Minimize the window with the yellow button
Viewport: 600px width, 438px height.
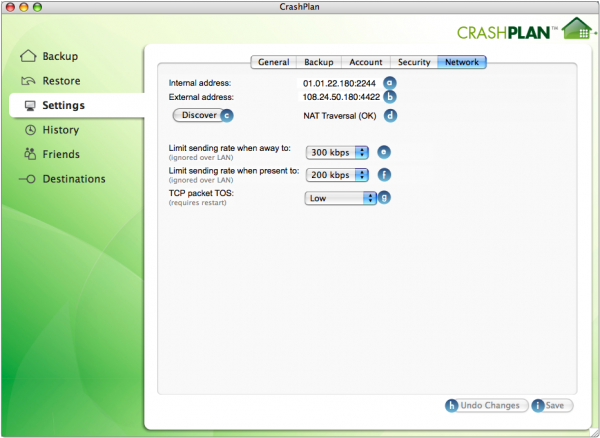click(24, 7)
